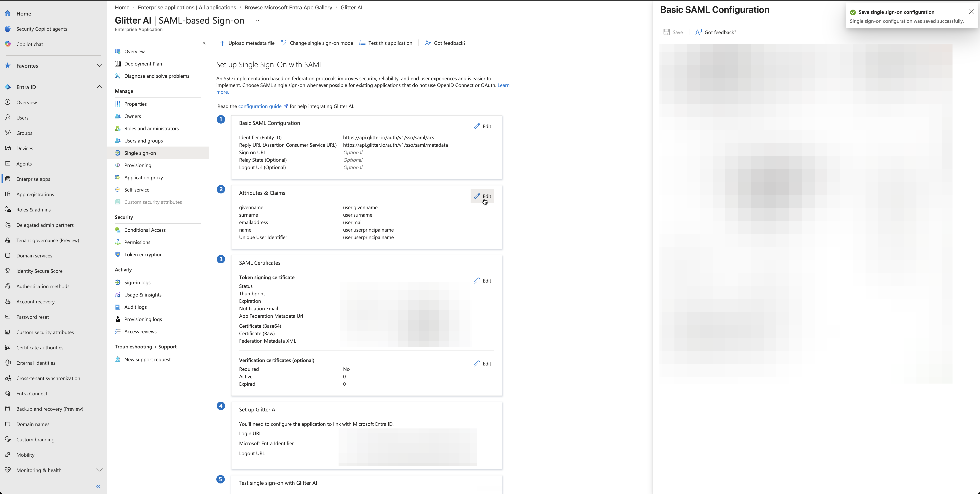
Task: Collapse the left portal navigation pane
Action: [98, 486]
